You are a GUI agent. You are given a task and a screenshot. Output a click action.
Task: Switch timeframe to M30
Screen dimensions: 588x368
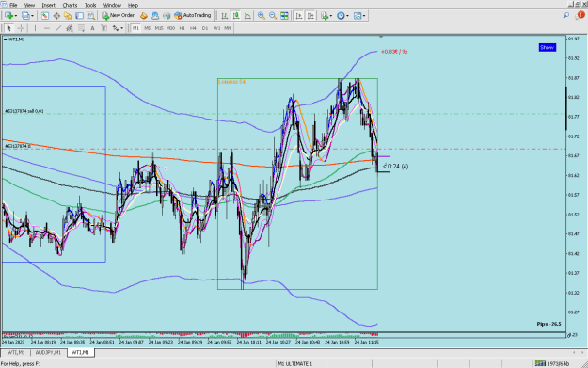(x=170, y=28)
